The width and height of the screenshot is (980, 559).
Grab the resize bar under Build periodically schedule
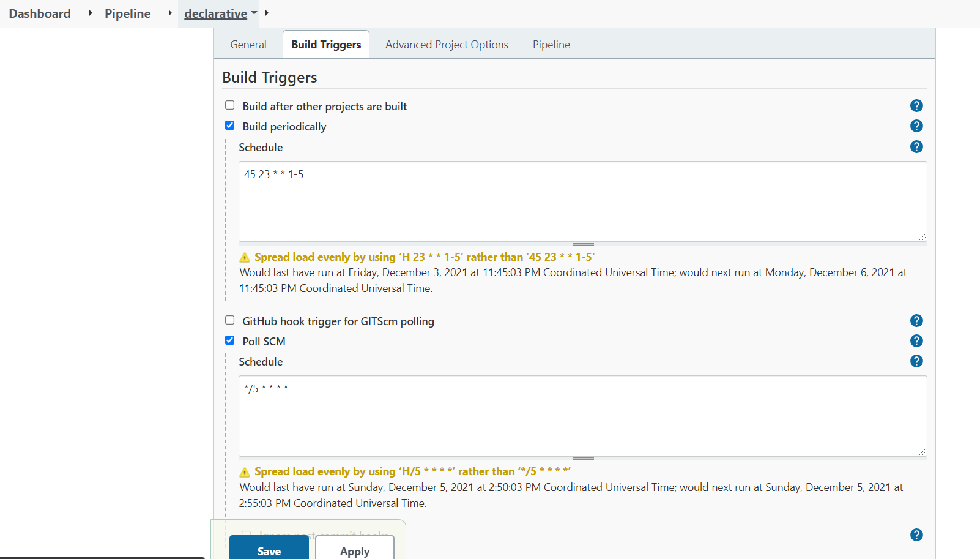click(583, 244)
